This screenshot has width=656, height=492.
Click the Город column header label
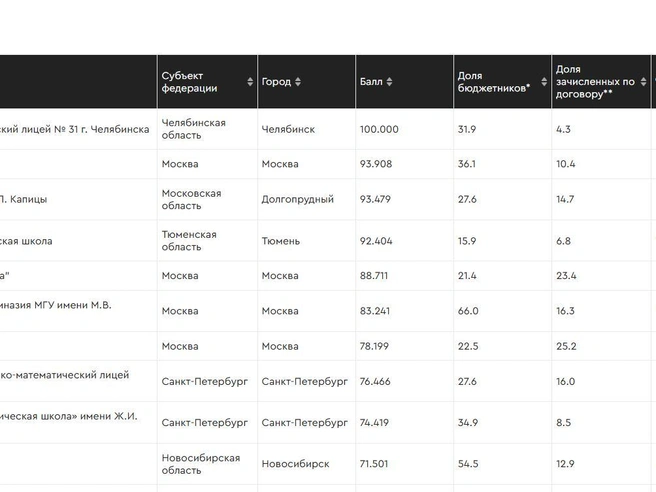point(276,82)
